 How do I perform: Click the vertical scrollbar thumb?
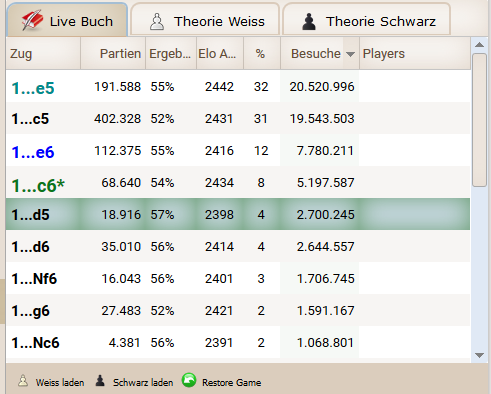(479, 120)
